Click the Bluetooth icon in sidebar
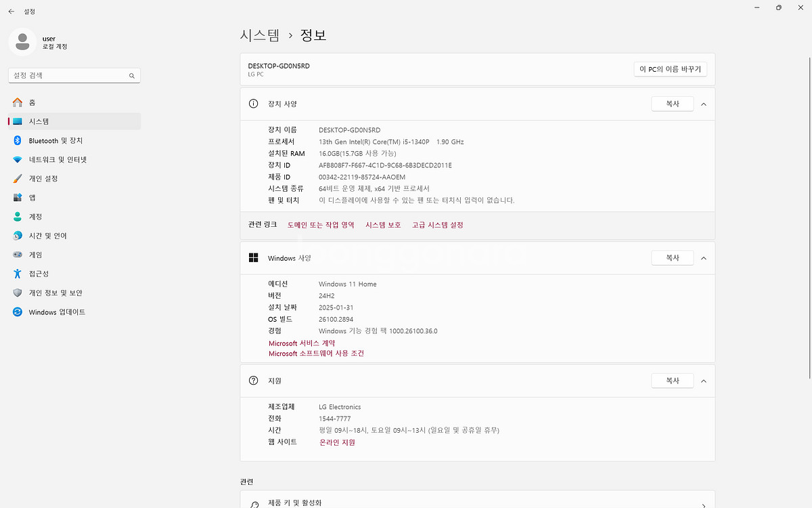Viewport: 812px width, 508px height. (x=18, y=140)
